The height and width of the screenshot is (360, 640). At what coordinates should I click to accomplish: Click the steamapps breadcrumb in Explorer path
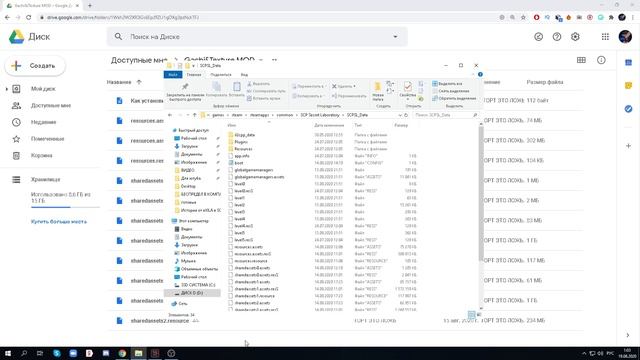[260, 115]
